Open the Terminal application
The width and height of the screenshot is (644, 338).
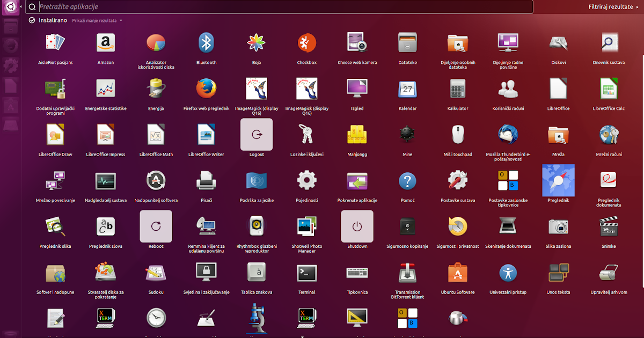point(306,273)
